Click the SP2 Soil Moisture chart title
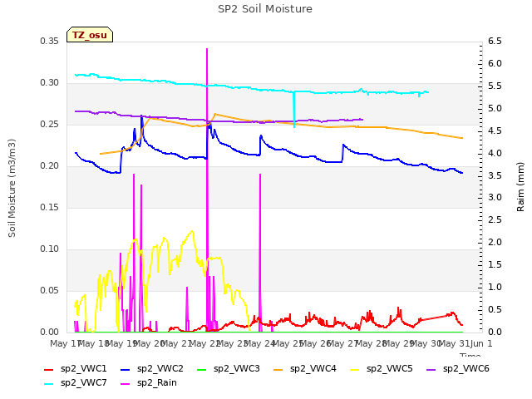Screen dimensions: 532x399 pos(265,9)
